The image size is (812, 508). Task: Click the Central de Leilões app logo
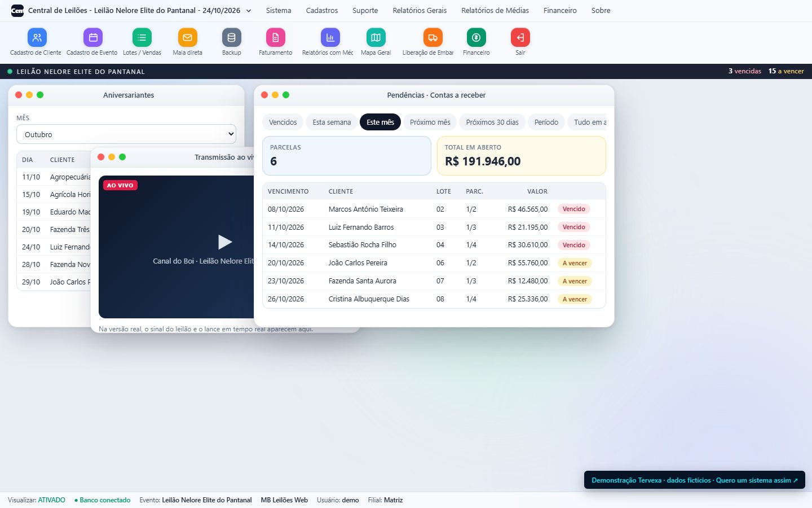17,11
